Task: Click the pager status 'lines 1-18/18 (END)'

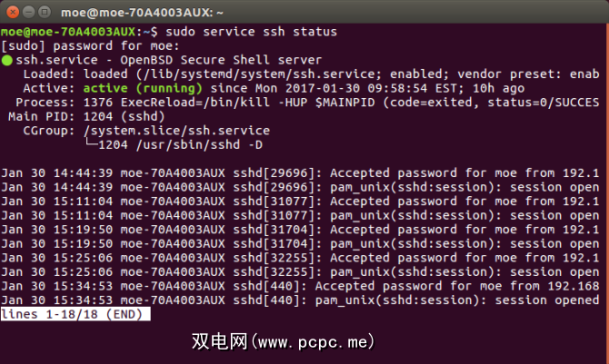Action: tap(75, 314)
